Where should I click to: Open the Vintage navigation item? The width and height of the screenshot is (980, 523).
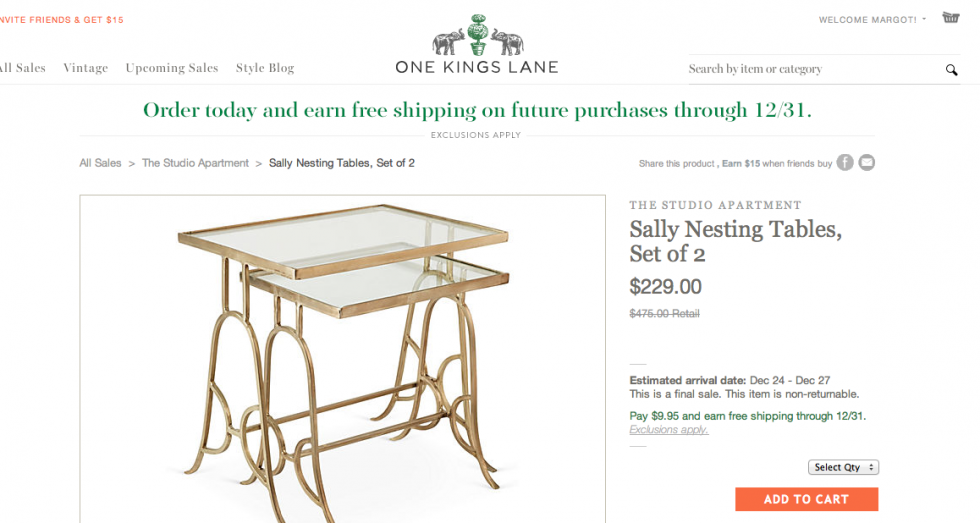[86, 68]
